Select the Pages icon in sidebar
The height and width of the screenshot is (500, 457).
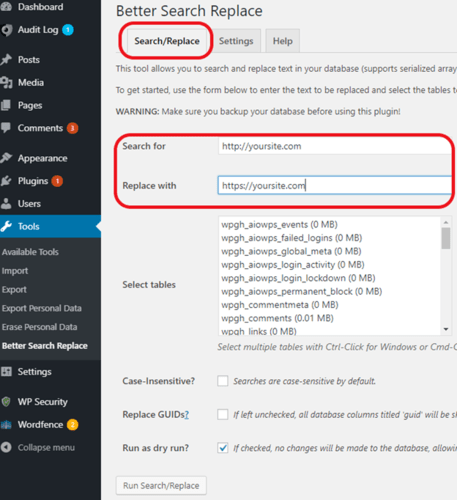point(6,105)
